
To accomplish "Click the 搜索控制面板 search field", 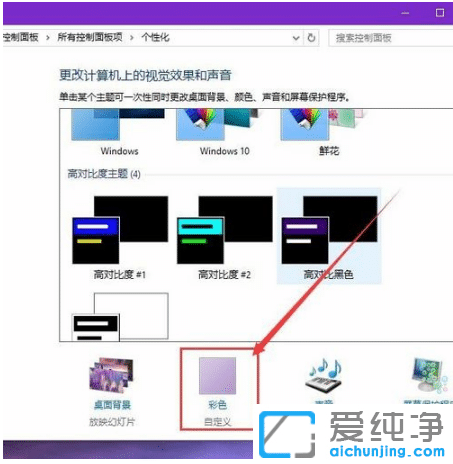I will click(x=391, y=38).
